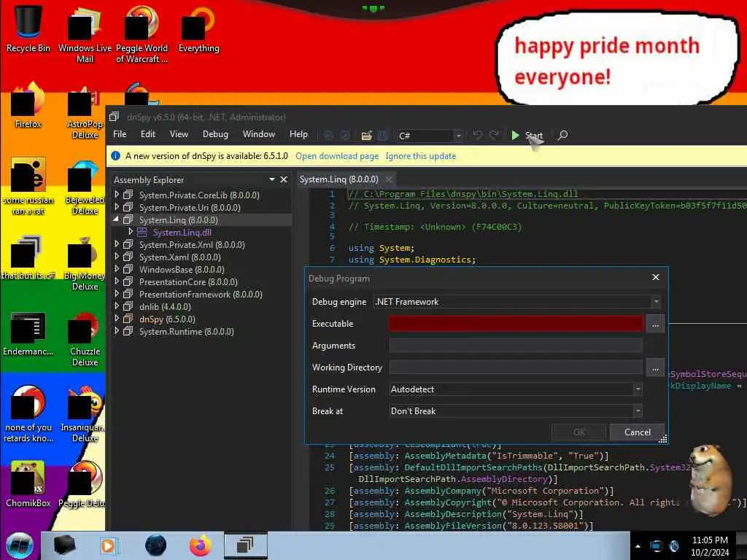Open the Break at dropdown
The image size is (747, 560).
click(x=638, y=411)
